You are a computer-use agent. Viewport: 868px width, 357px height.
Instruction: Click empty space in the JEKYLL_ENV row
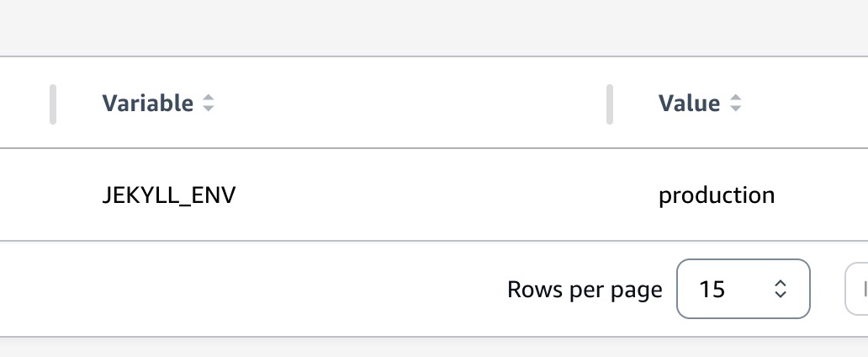[421, 195]
